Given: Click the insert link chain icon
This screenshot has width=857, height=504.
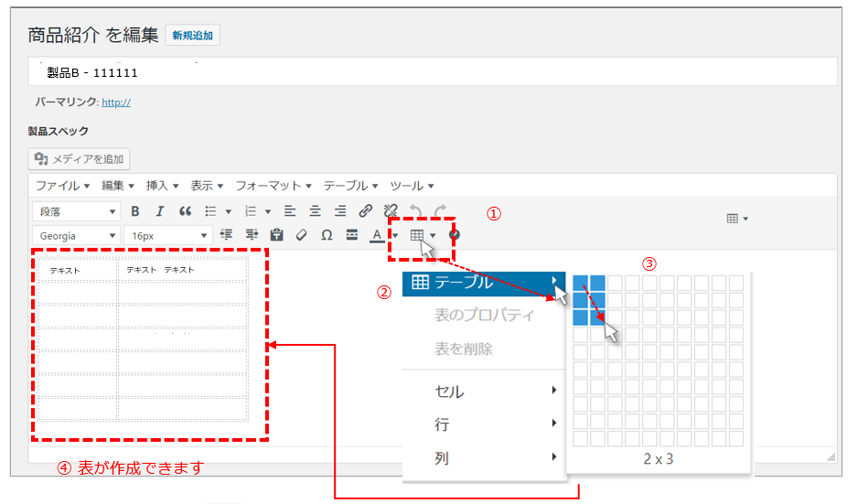Looking at the screenshot, I should [365, 211].
